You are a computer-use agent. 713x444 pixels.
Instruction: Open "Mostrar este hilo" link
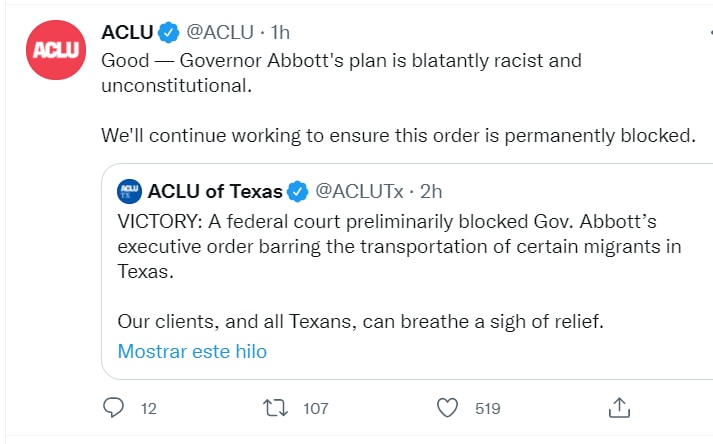tap(192, 351)
